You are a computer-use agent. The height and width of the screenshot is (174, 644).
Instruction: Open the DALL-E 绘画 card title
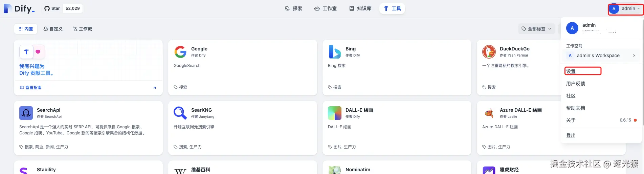click(359, 110)
